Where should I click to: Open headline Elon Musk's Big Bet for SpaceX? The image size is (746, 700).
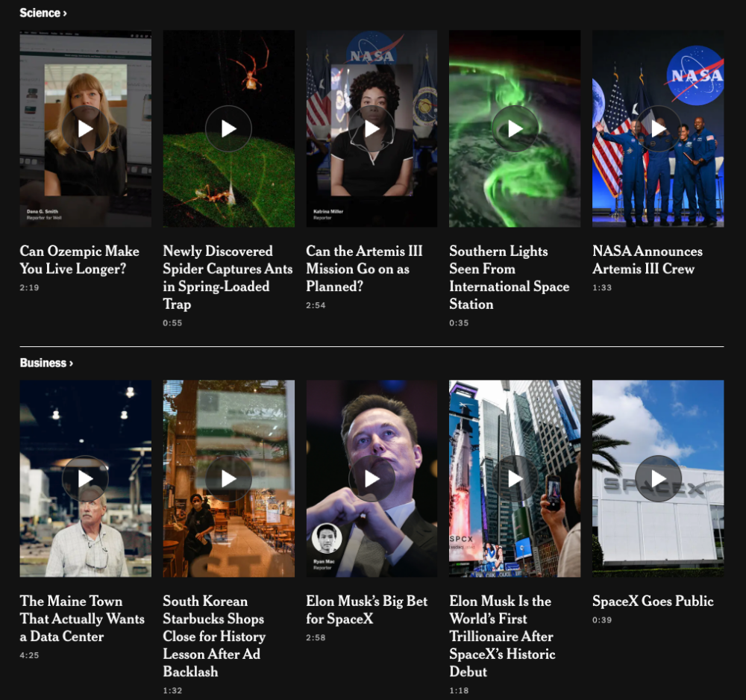pyautogui.click(x=367, y=610)
